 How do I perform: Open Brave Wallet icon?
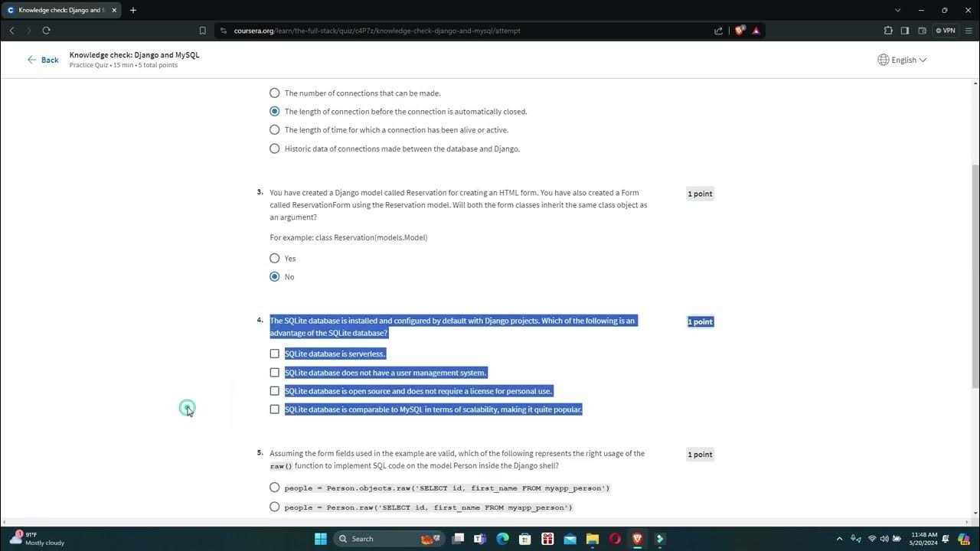click(x=922, y=31)
